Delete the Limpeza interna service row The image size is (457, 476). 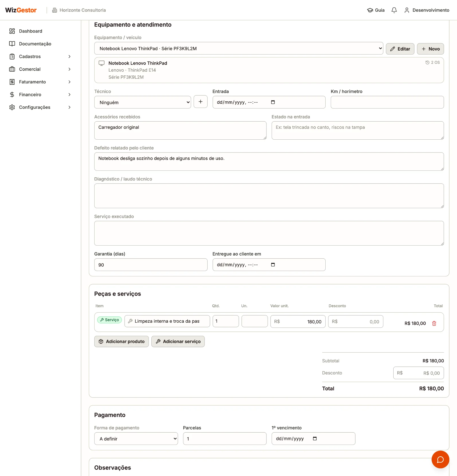434,323
